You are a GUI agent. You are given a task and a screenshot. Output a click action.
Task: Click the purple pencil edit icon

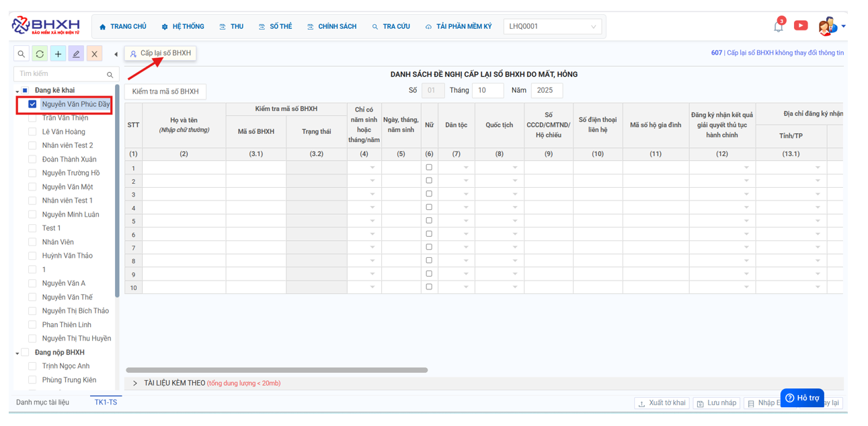click(76, 54)
